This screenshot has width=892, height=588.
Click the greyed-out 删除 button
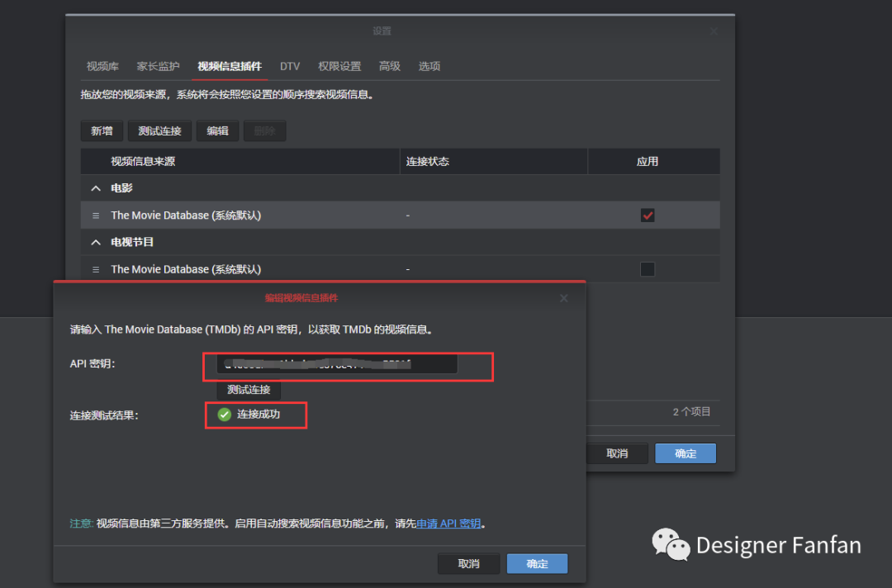click(x=264, y=131)
